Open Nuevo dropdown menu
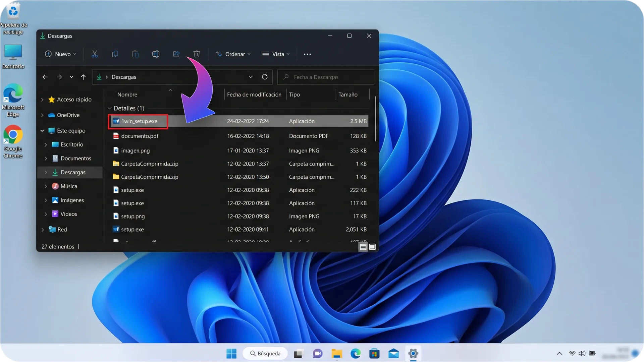644x362 pixels. (61, 54)
